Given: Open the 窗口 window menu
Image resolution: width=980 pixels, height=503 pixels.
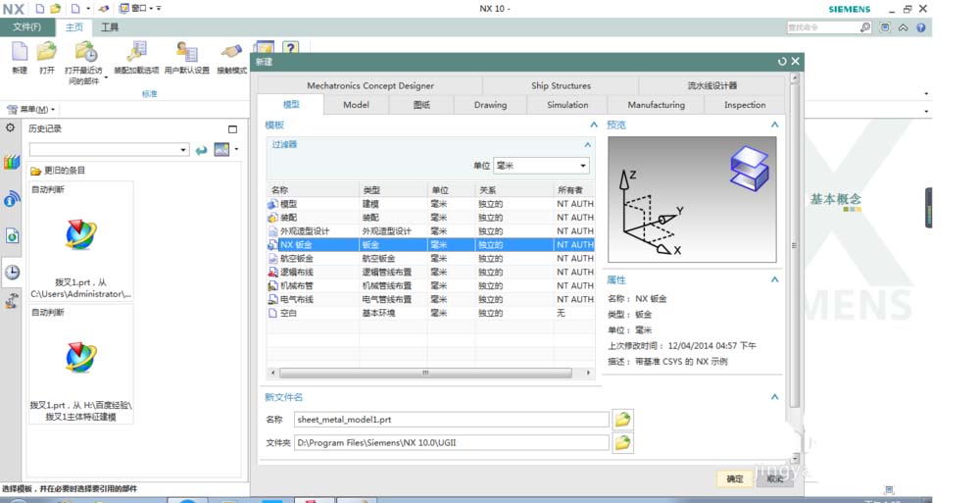Looking at the screenshot, I should [x=137, y=9].
